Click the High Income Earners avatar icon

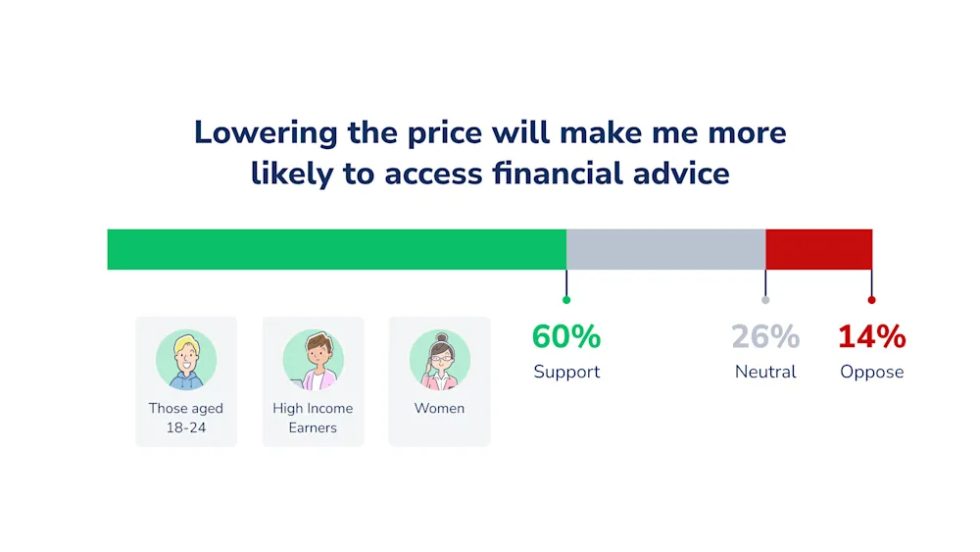(314, 360)
